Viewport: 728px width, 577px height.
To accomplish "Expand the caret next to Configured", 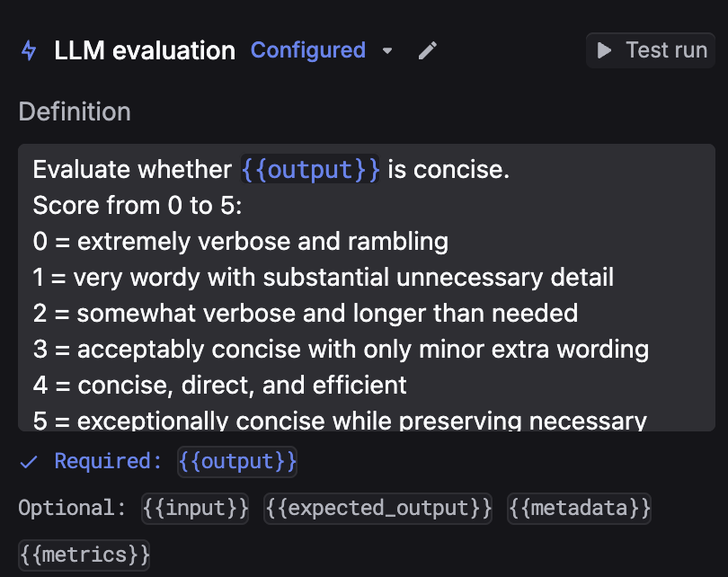I will tap(387, 51).
